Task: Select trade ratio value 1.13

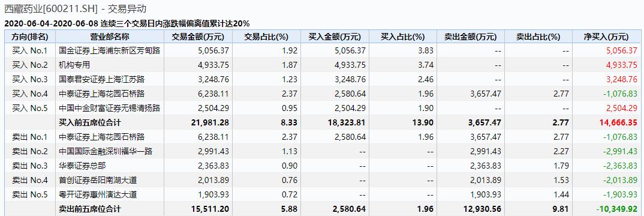Action: point(290,152)
